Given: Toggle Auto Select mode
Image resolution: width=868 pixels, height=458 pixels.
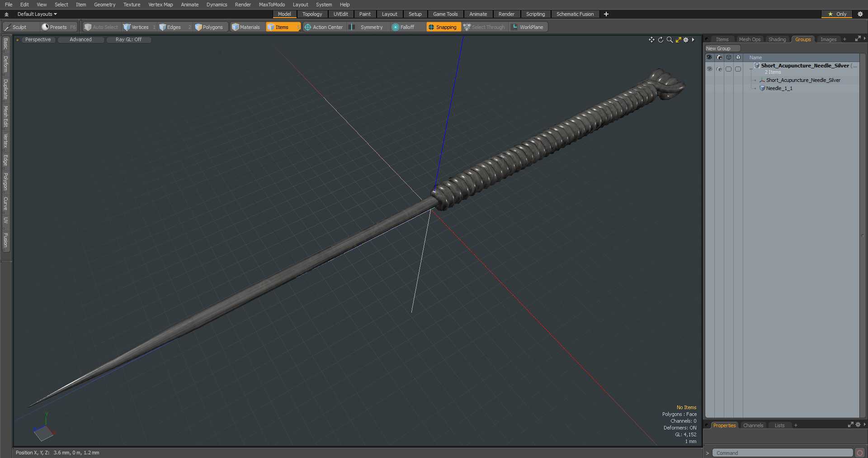Looking at the screenshot, I should coord(101,27).
